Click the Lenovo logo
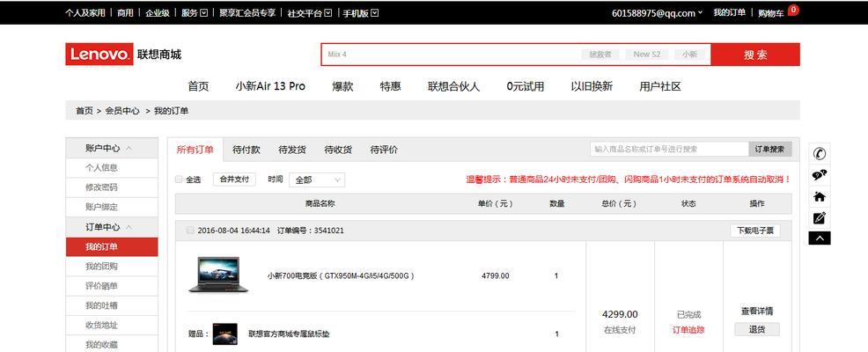 point(99,55)
